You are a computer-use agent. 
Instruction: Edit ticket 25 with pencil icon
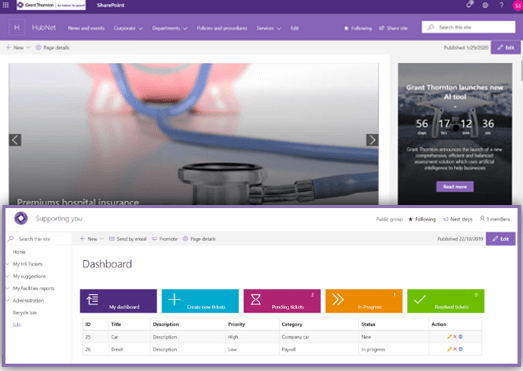tap(449, 337)
